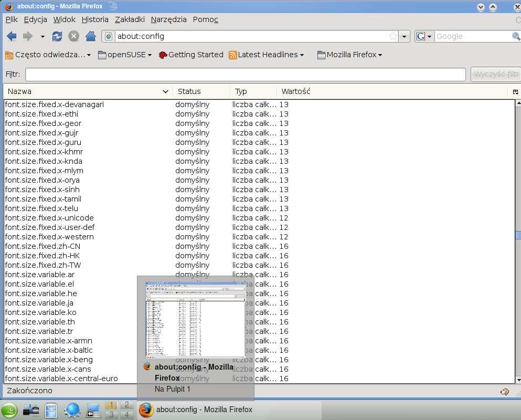The height and width of the screenshot is (420, 521).
Task: Open the Plik menu
Action: pos(12,19)
